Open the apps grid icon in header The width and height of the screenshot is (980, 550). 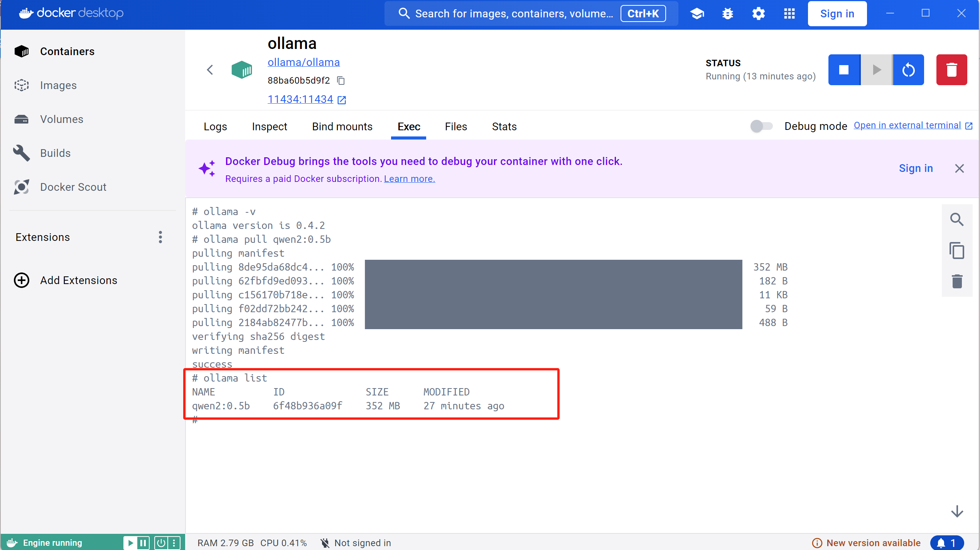coord(789,13)
